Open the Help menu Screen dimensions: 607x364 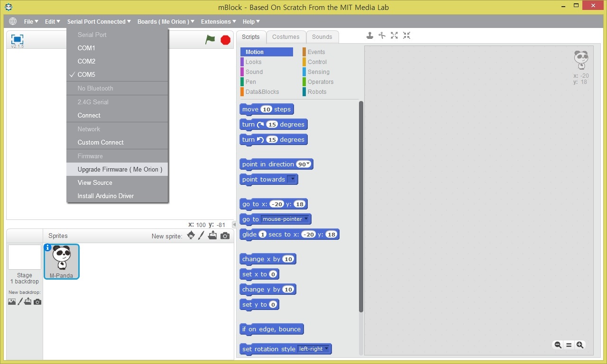[x=251, y=21]
